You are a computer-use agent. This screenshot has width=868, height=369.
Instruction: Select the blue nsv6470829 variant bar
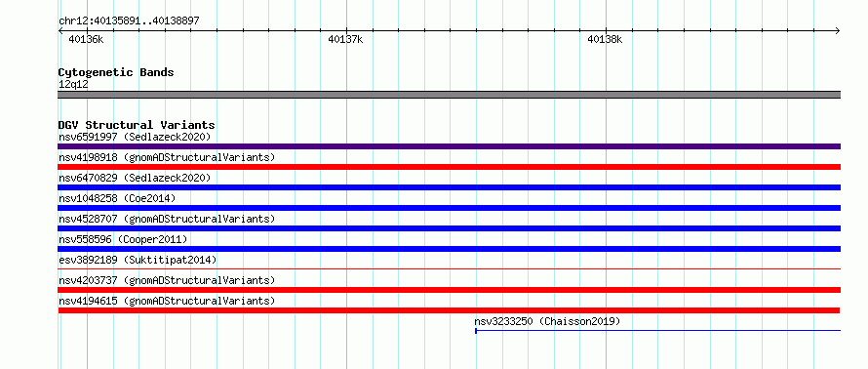[449, 187]
